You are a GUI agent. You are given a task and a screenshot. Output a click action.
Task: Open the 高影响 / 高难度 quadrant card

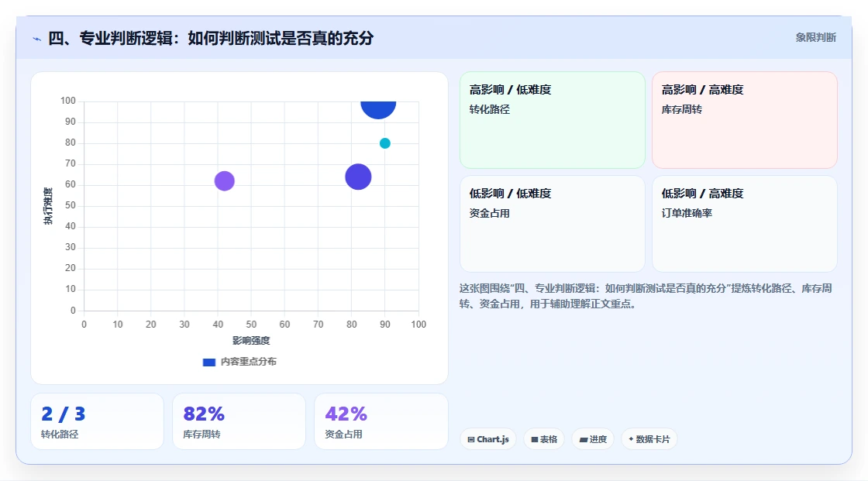pyautogui.click(x=745, y=120)
